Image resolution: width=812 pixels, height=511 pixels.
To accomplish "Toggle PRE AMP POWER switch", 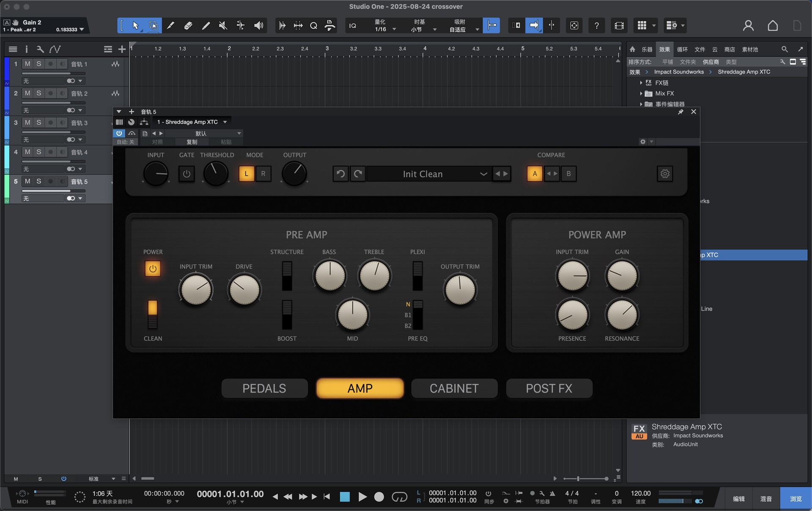I will click(153, 269).
